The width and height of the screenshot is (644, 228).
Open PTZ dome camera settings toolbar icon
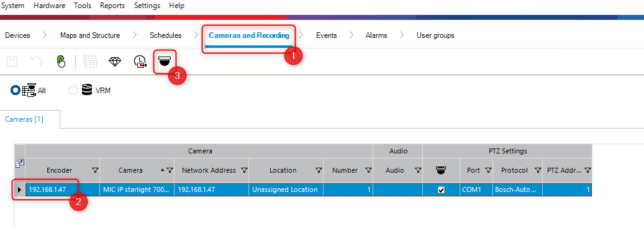pos(165,62)
